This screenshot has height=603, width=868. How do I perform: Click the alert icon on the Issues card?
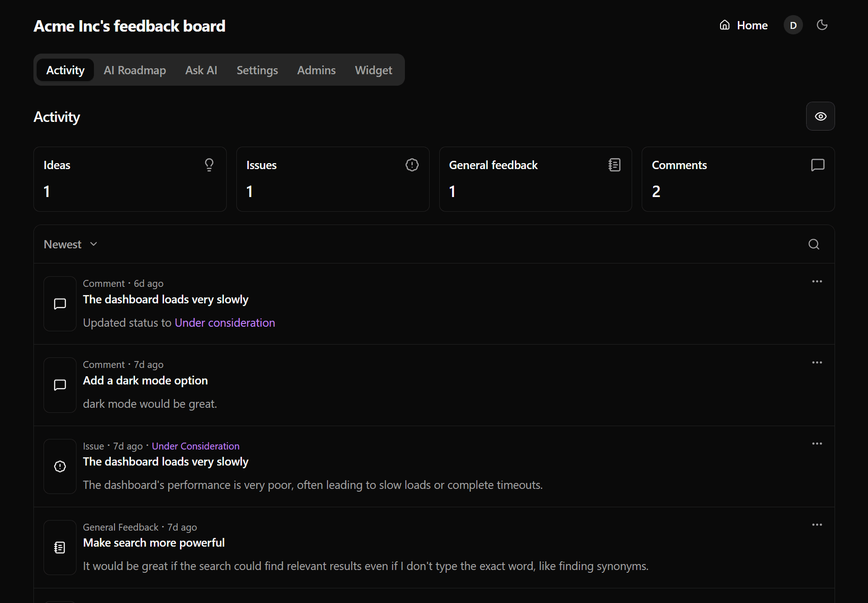412,165
